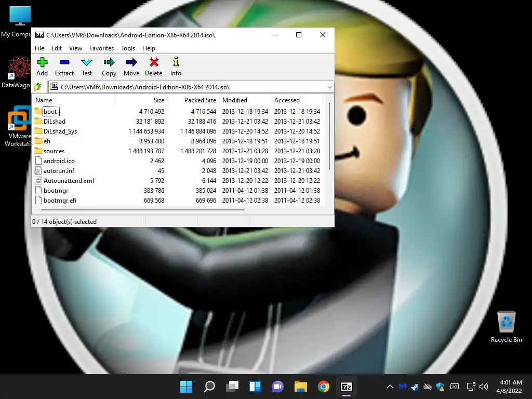Open the Malwarebytes tray icon
Screen dimensions: 532x399
(403, 387)
